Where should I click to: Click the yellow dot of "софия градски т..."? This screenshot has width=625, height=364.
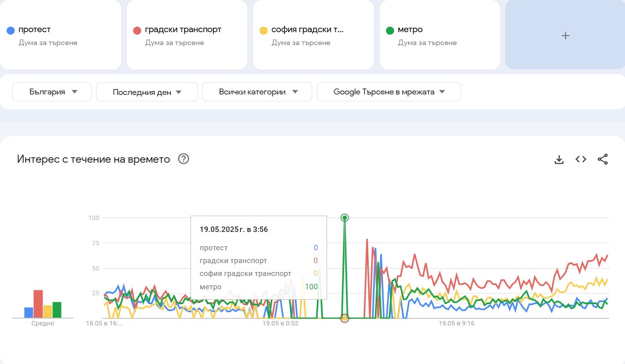coord(263,30)
